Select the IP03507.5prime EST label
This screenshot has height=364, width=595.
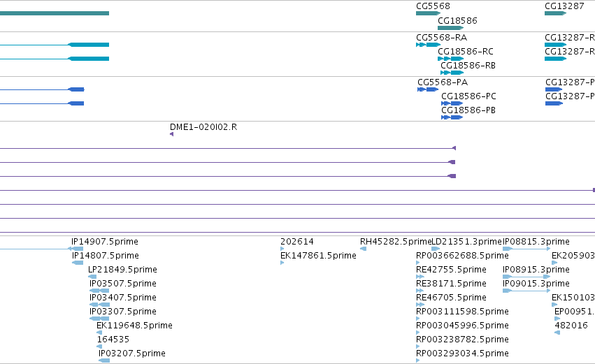[123, 284]
